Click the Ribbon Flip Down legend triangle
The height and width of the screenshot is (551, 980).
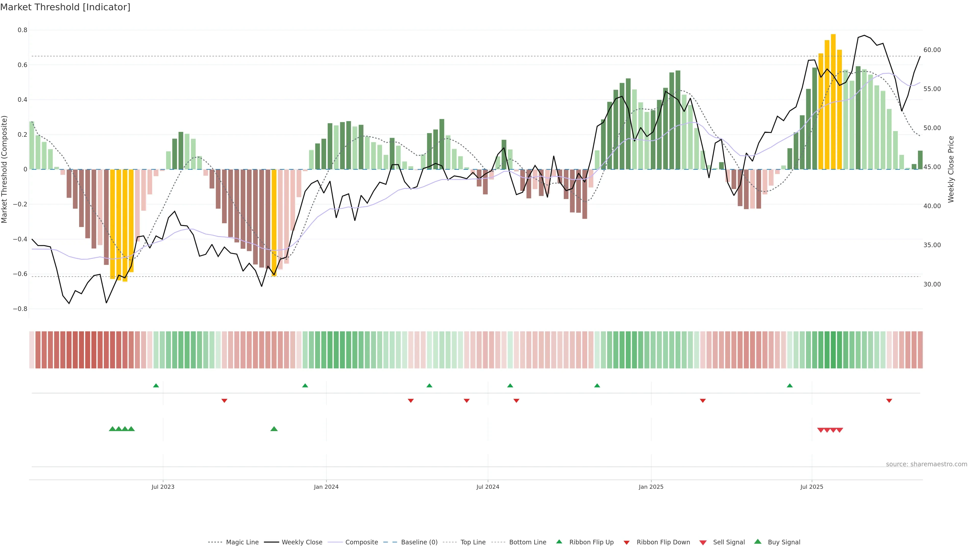627,543
